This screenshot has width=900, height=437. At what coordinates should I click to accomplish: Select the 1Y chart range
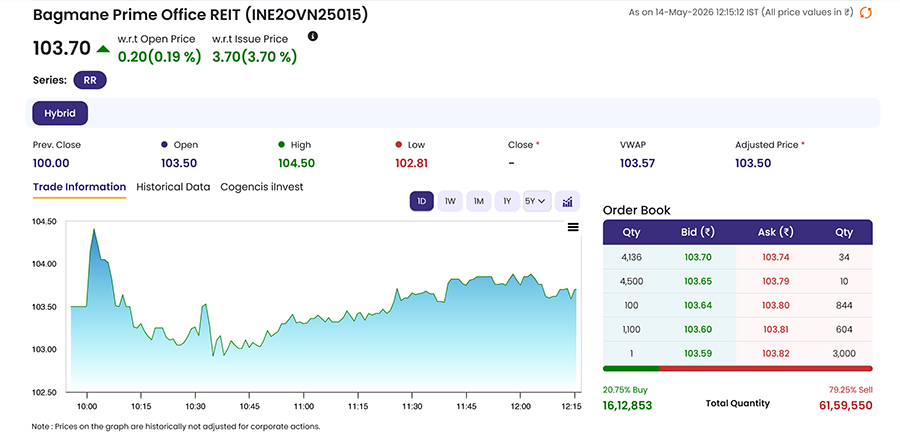pos(507,202)
